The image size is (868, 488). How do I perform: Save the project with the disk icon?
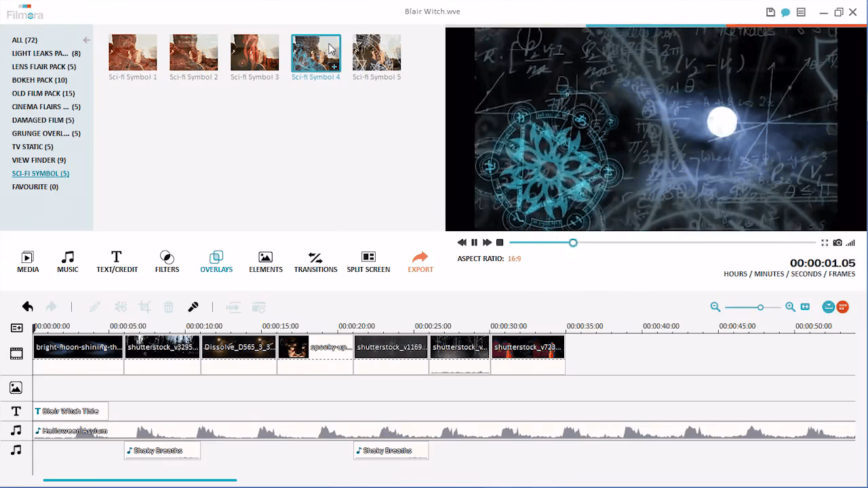770,12
